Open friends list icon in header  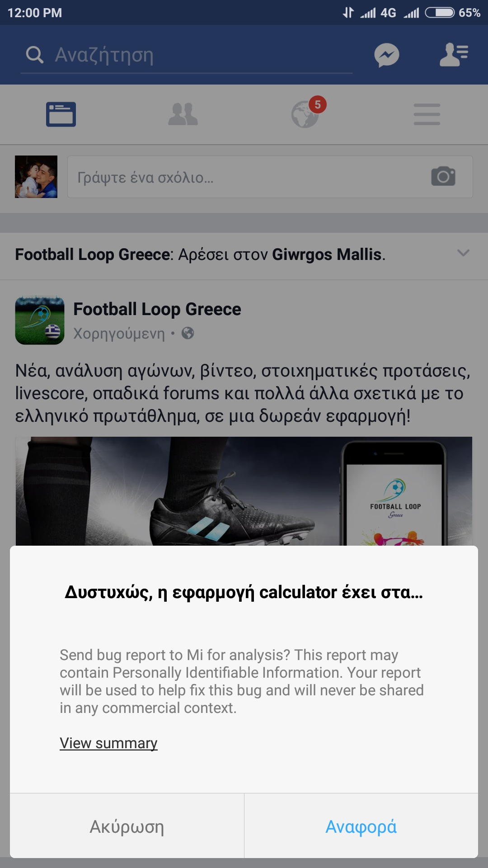454,55
